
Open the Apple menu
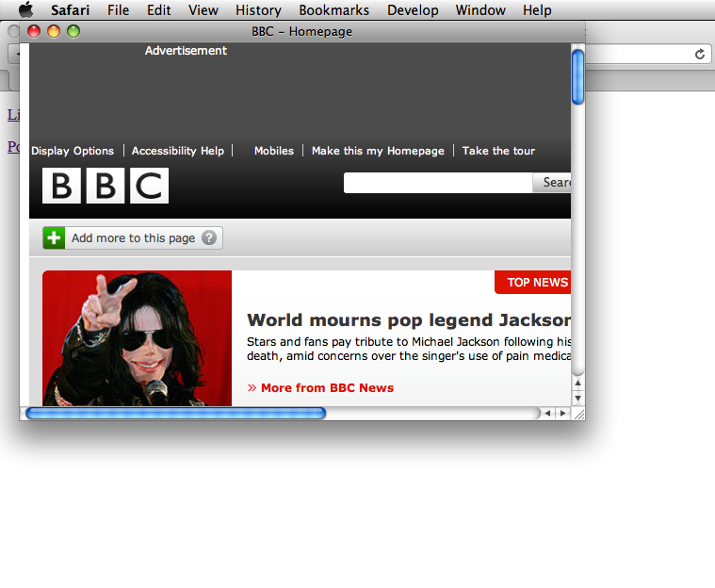(x=26, y=9)
